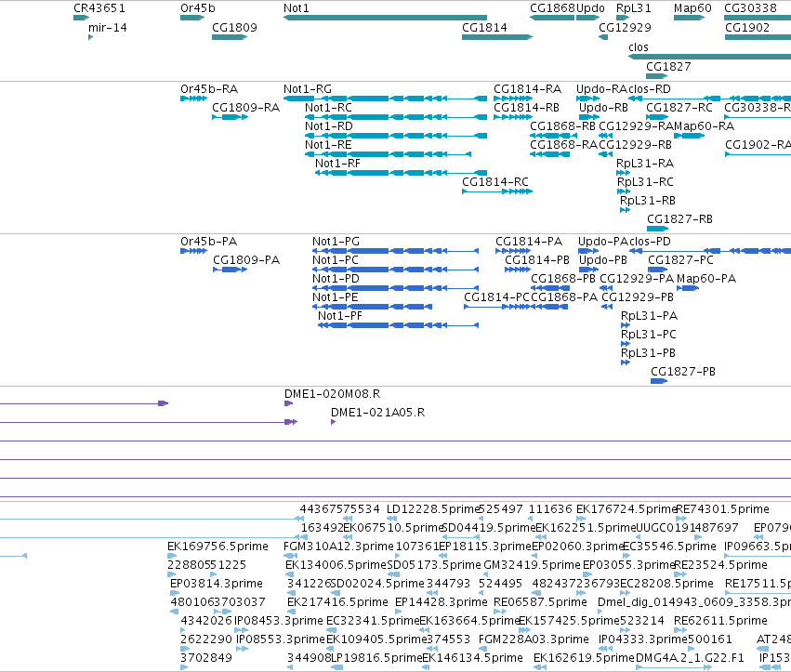Select the Map60 gene feature

(x=689, y=18)
